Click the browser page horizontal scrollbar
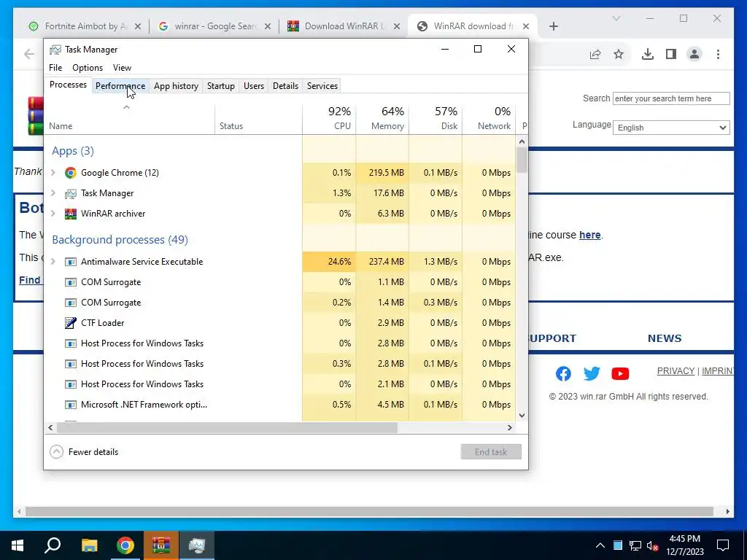747x560 pixels. (369, 511)
